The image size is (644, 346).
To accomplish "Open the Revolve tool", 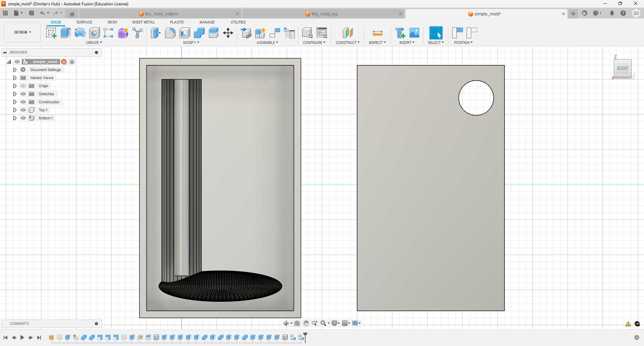I will 79,33.
